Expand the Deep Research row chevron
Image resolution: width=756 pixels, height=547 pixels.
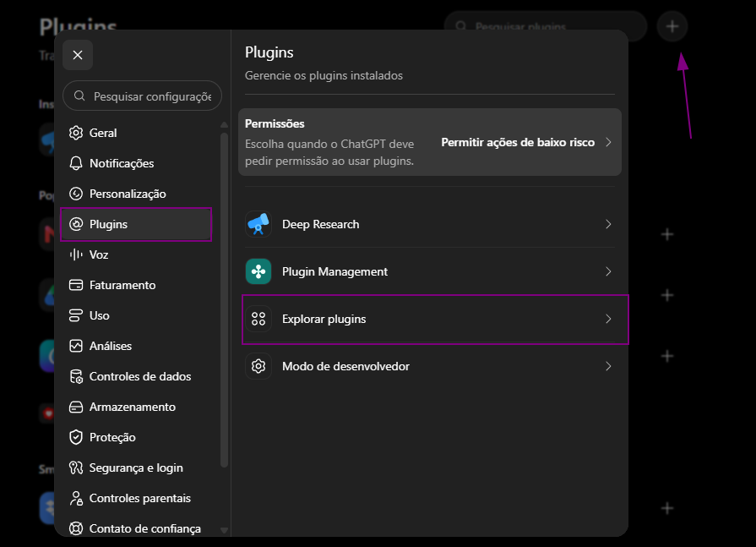click(x=608, y=224)
